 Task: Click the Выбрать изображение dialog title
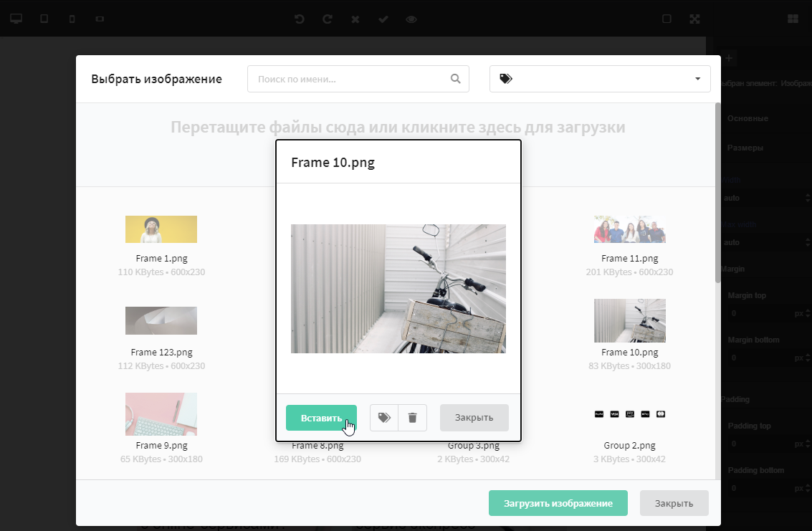[x=156, y=79]
